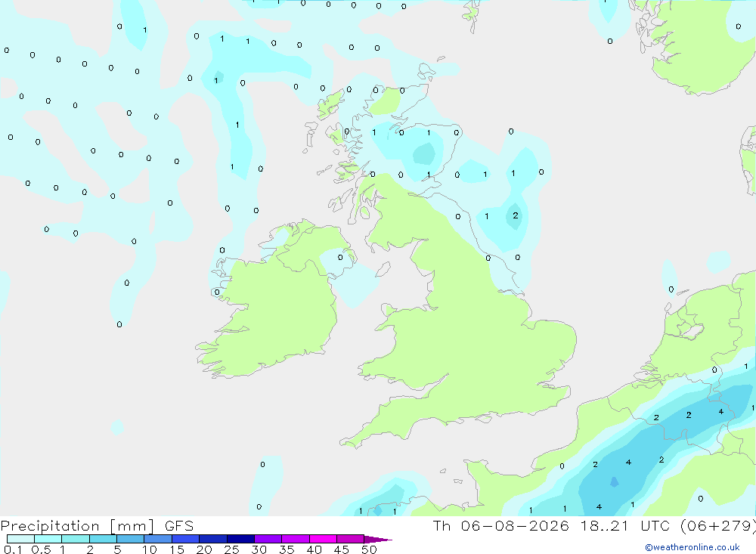Click the '2' value in the North Sea off northeast England
756x554 pixels.
516,215
